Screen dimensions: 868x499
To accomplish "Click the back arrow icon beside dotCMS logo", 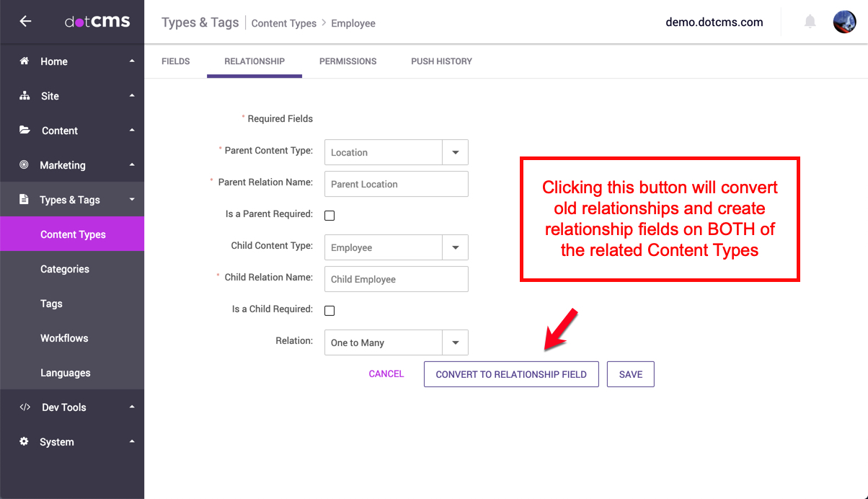I will coord(25,22).
